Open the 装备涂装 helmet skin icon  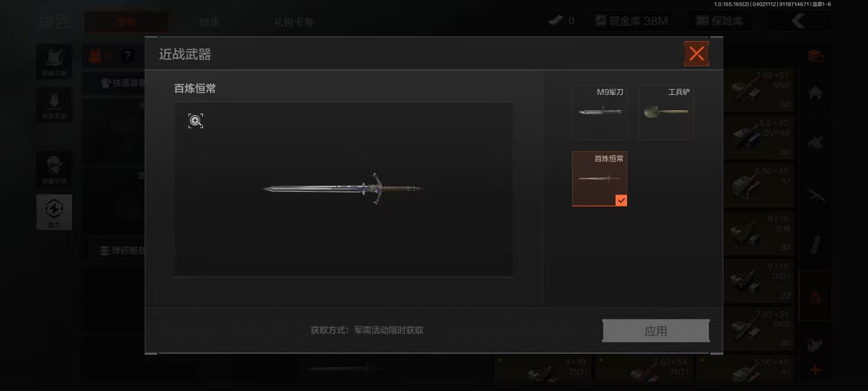[x=54, y=169]
